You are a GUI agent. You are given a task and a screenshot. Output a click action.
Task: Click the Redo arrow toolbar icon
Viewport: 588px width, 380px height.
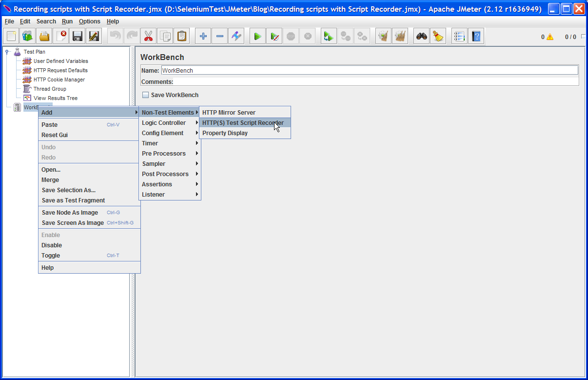click(132, 36)
